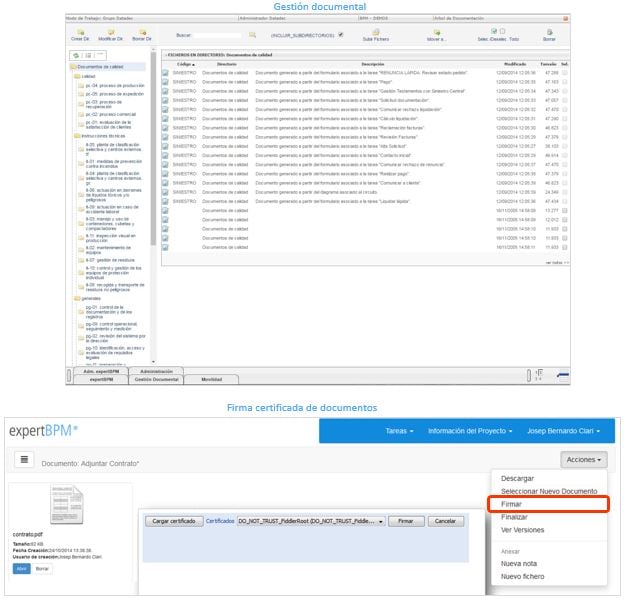624x599 pixels.
Task: Open the Acciones dropdown button
Action: [x=584, y=460]
